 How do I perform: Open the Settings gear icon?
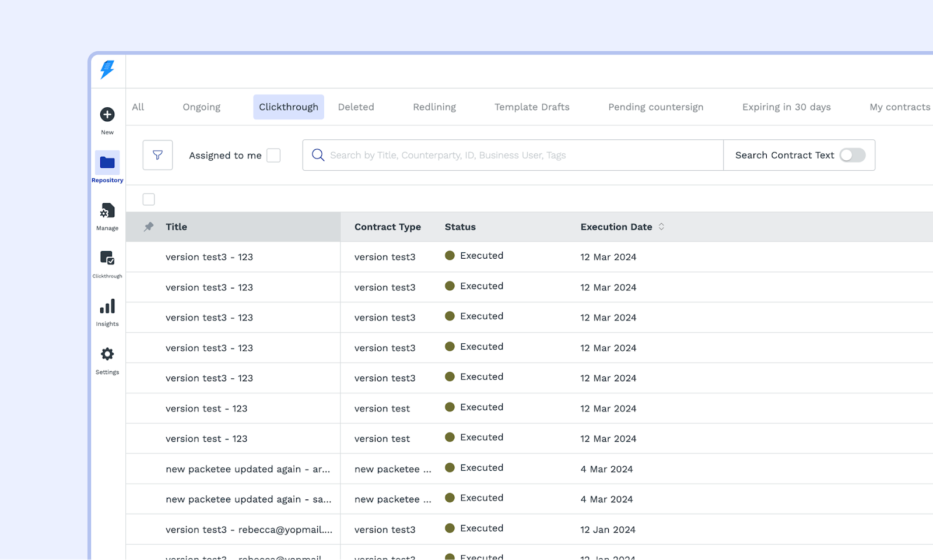107,354
